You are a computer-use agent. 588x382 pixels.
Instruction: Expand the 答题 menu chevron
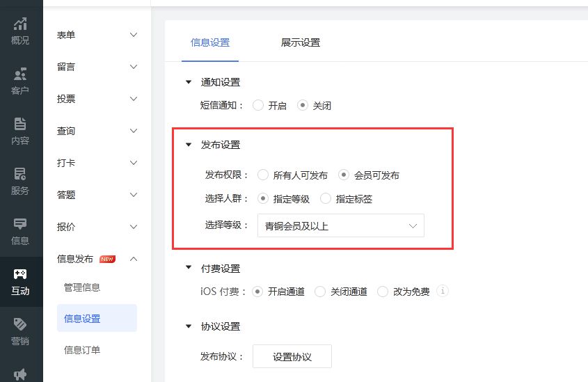click(134, 195)
